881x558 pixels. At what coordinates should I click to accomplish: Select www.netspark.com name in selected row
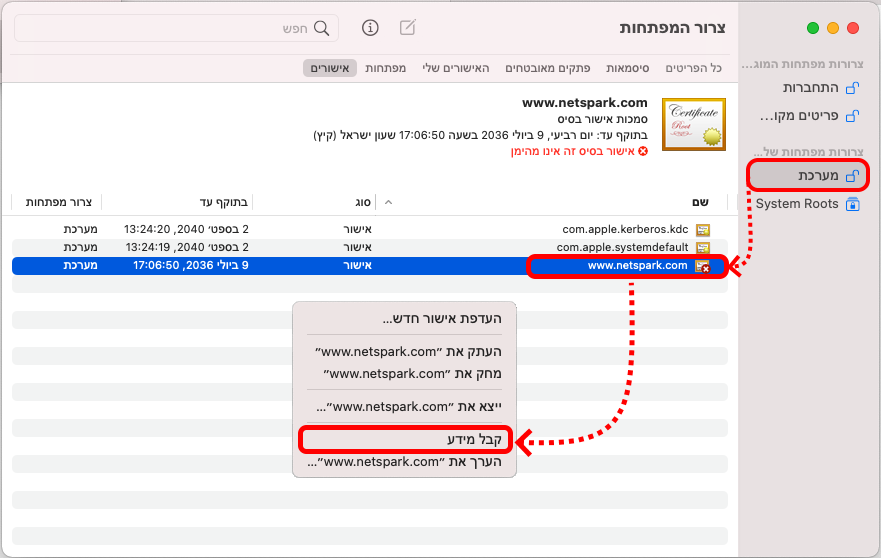637,266
